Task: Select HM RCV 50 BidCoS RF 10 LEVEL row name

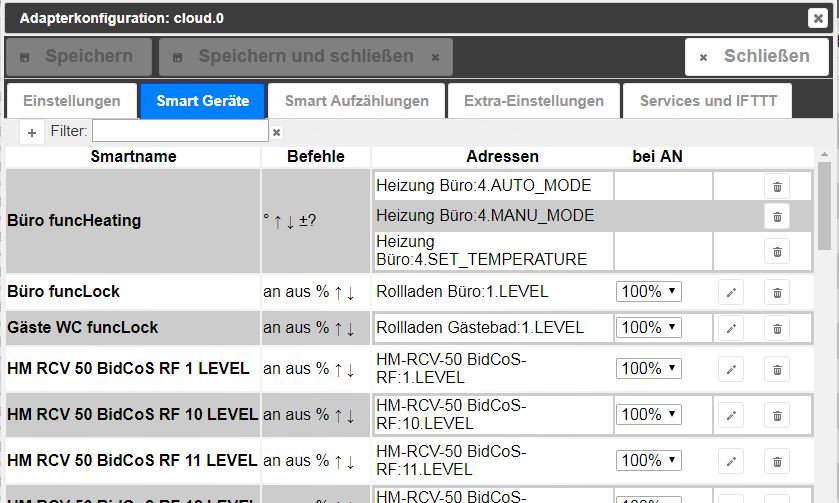Action: coord(133,415)
